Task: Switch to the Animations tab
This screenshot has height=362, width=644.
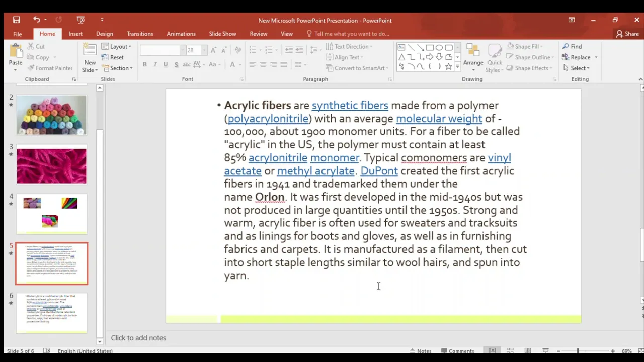Action: click(181, 34)
